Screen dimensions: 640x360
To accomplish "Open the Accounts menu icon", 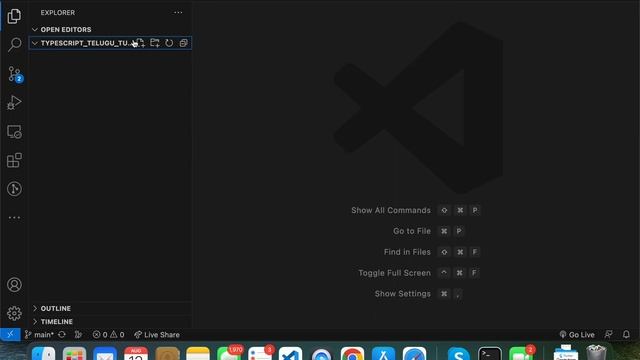I will (14, 284).
